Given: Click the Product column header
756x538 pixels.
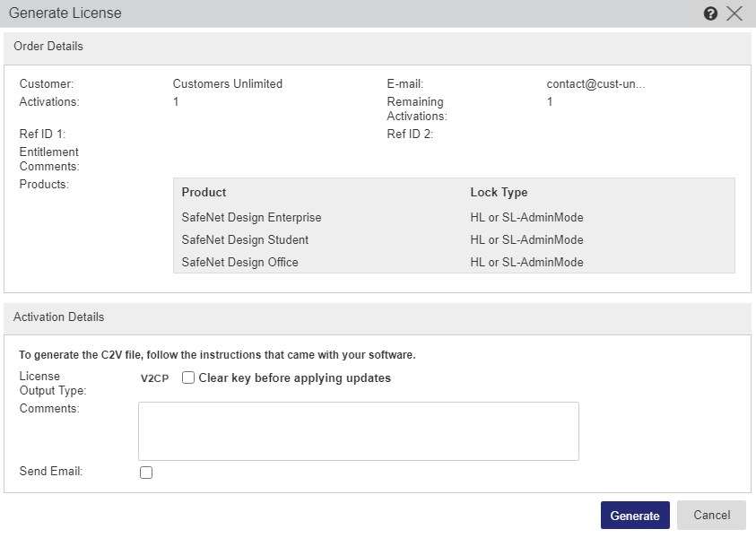Looking at the screenshot, I should [x=204, y=193].
